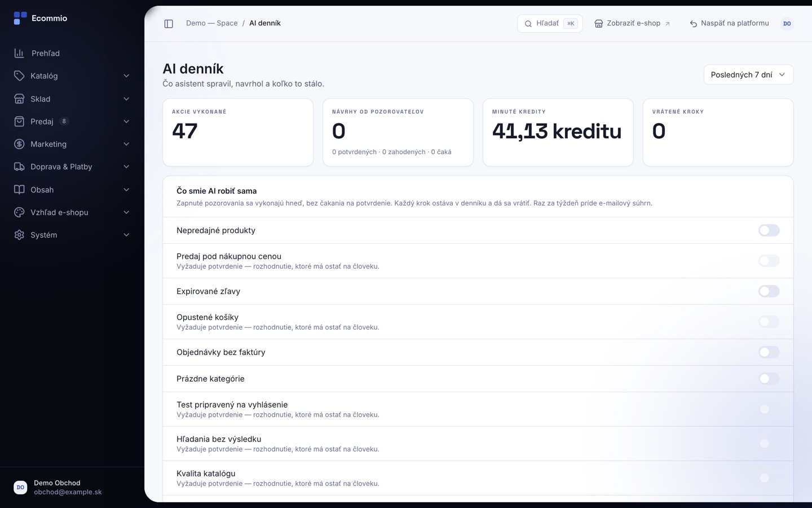Viewport: 812px width, 508px height.
Task: Click the Katalóg tag icon
Action: [x=19, y=76]
